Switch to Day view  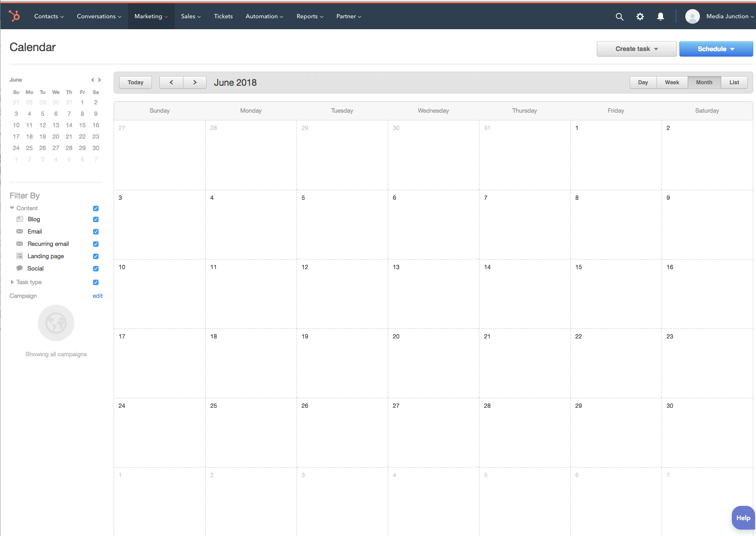click(643, 83)
